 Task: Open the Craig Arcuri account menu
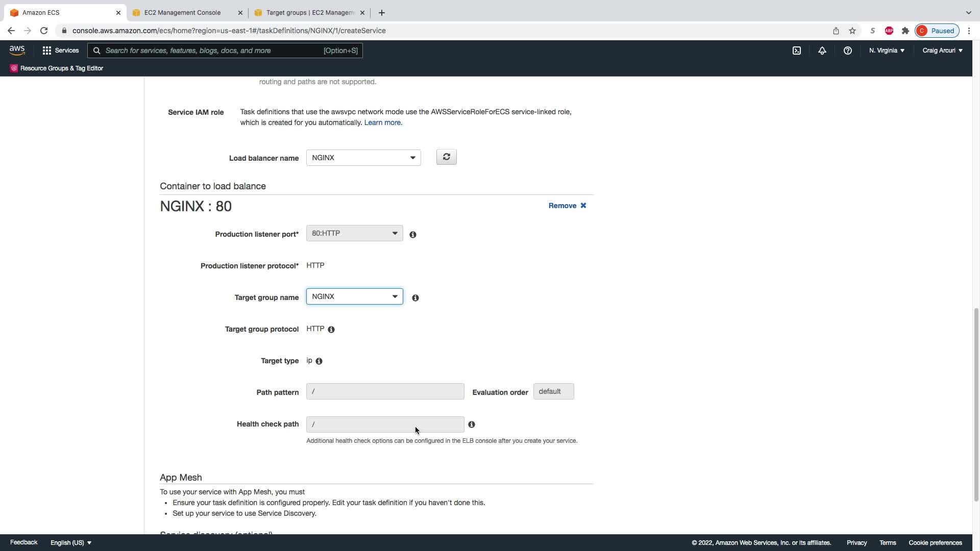pos(942,51)
